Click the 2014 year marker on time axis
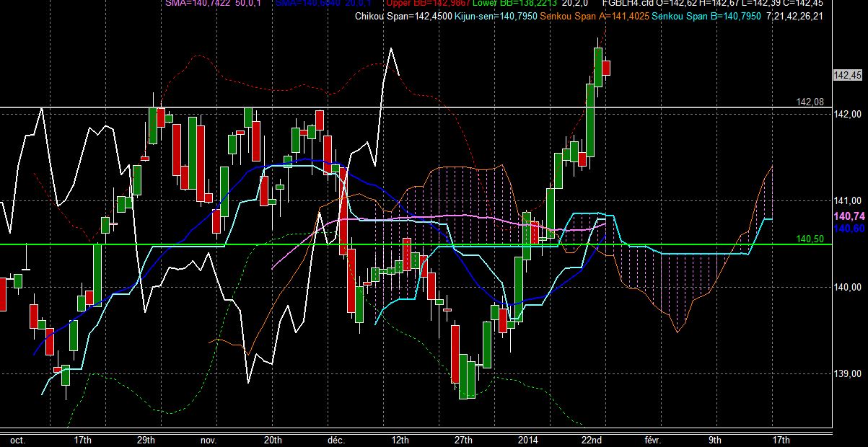This screenshot has height=447, width=868. [x=528, y=440]
